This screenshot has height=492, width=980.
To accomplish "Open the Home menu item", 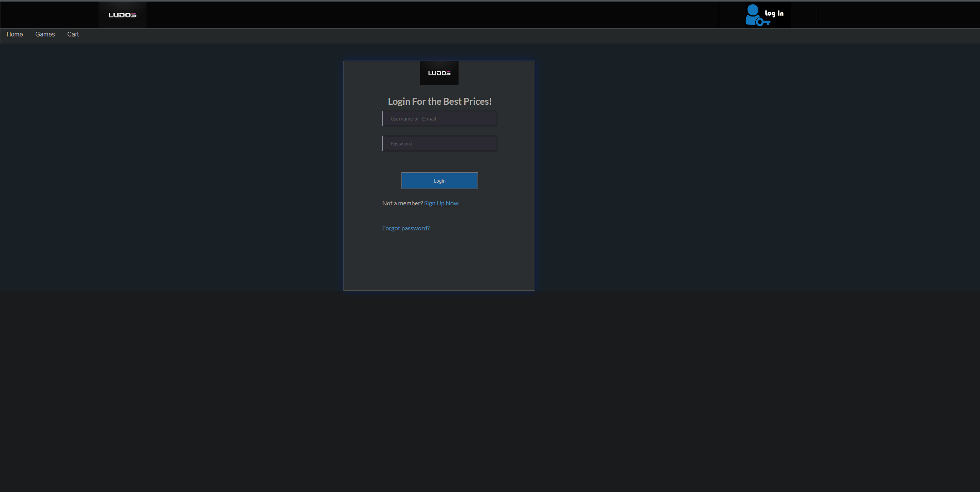I will 15,35.
